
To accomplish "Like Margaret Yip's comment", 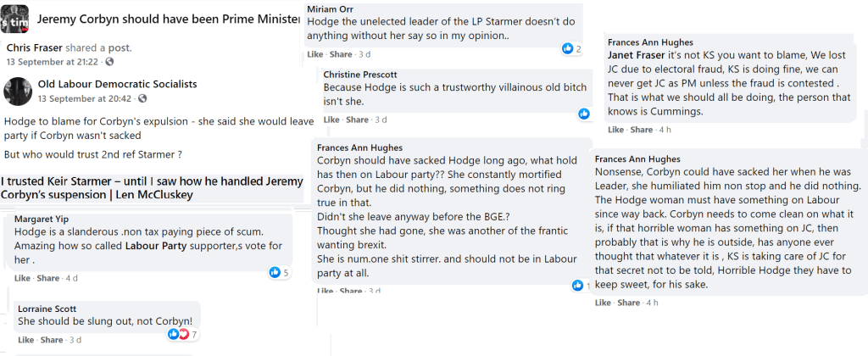I will click(22, 278).
